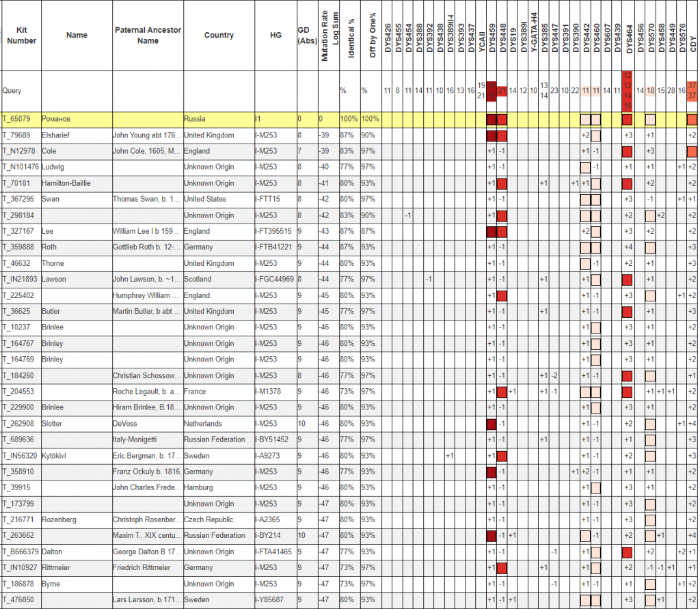
Task: Select the Country column header
Action: (x=219, y=36)
